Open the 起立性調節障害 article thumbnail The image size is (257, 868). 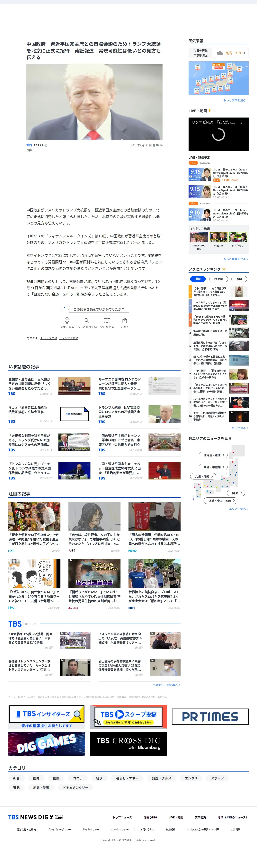tap(94, 573)
